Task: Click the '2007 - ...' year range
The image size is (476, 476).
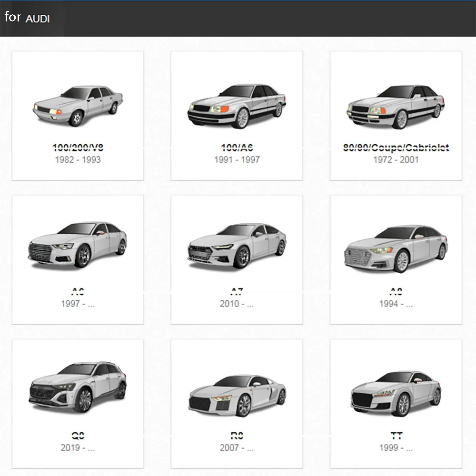Action: pos(237,448)
